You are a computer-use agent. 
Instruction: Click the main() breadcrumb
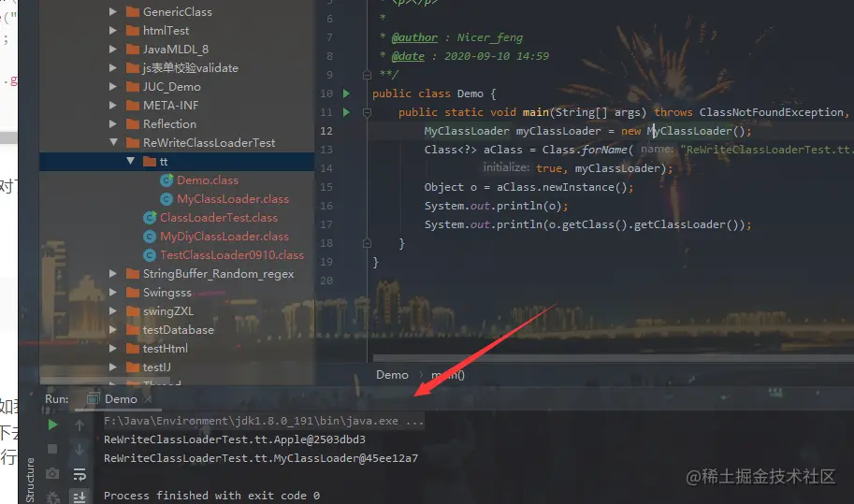tap(448, 374)
